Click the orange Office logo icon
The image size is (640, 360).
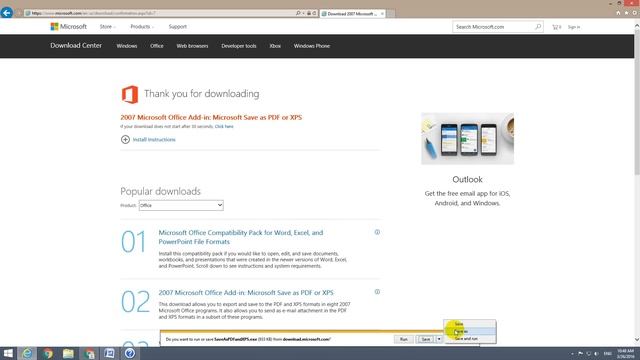(130, 94)
